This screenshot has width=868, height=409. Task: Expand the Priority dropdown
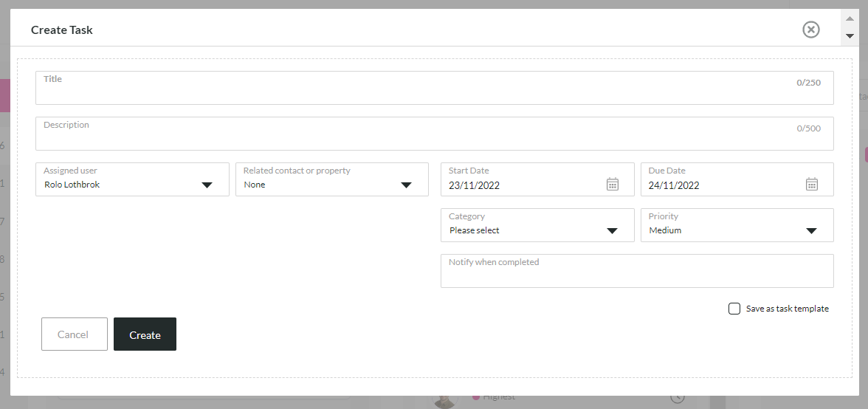point(737,225)
